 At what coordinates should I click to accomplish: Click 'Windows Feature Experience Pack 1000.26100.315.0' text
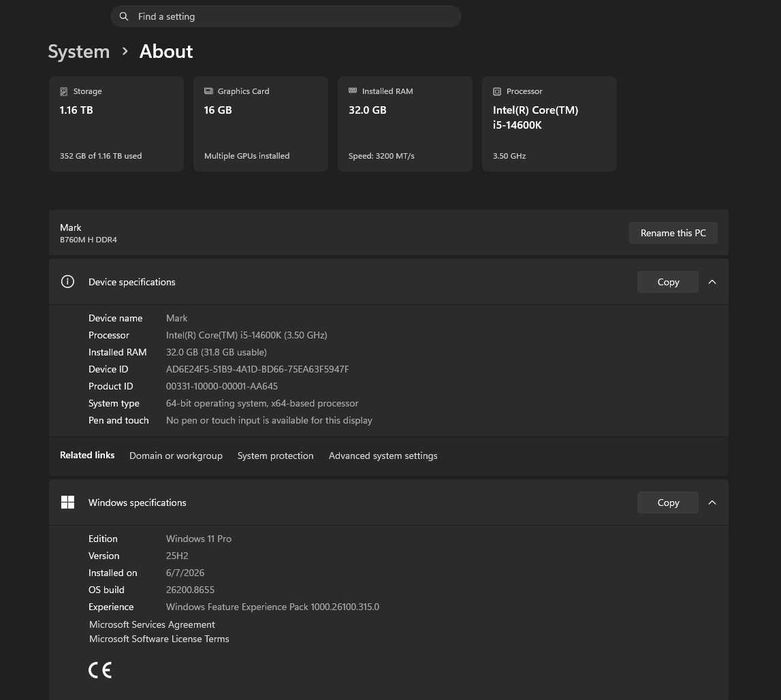pos(272,607)
